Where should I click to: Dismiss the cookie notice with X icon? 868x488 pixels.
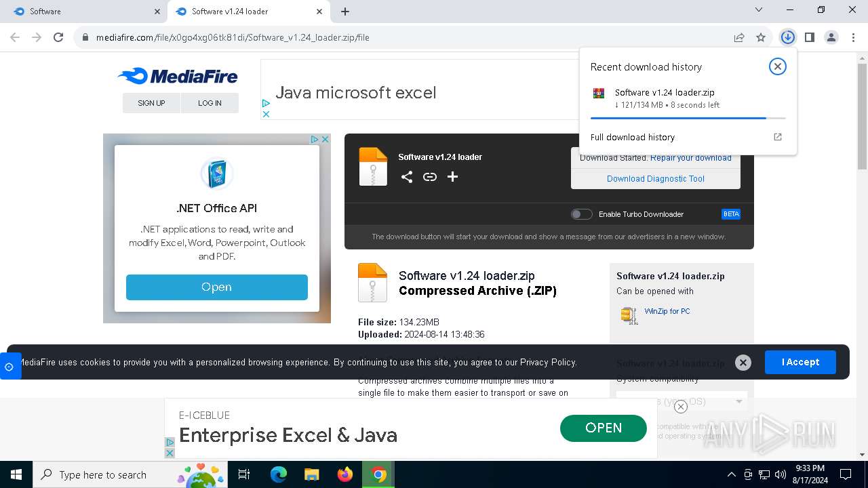pyautogui.click(x=743, y=363)
